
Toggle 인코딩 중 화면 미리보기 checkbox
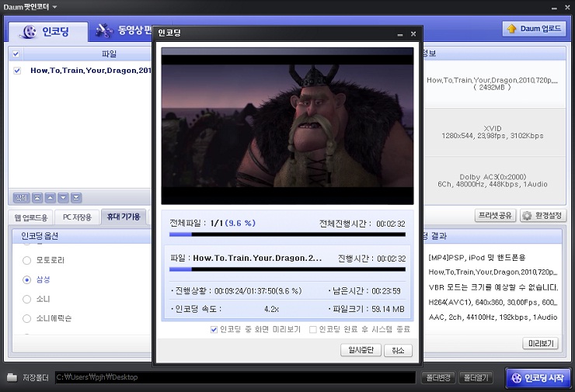(x=214, y=330)
